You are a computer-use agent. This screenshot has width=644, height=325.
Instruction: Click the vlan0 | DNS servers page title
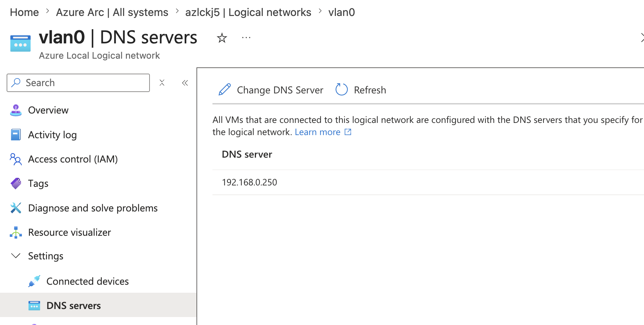pyautogui.click(x=118, y=37)
